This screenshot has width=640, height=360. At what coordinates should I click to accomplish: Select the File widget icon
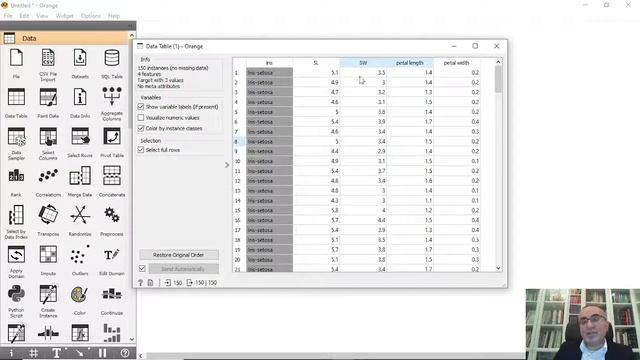[x=16, y=58]
